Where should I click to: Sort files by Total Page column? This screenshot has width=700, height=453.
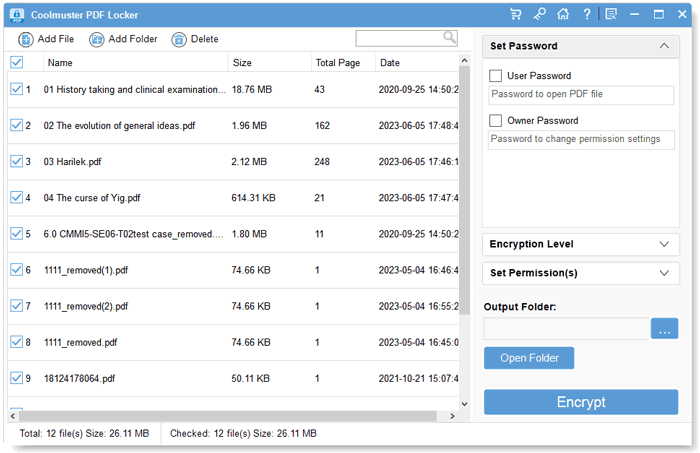[x=337, y=62]
